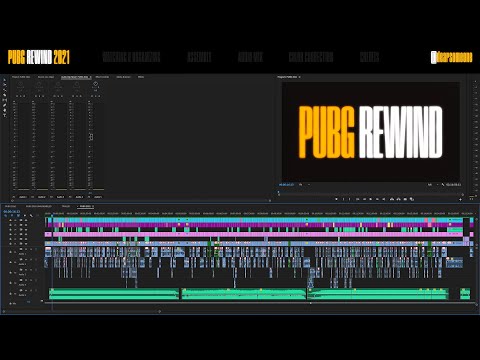Select the active sequence tab in the timeline panel
Viewport: 480px width, 360px height.
85,206
